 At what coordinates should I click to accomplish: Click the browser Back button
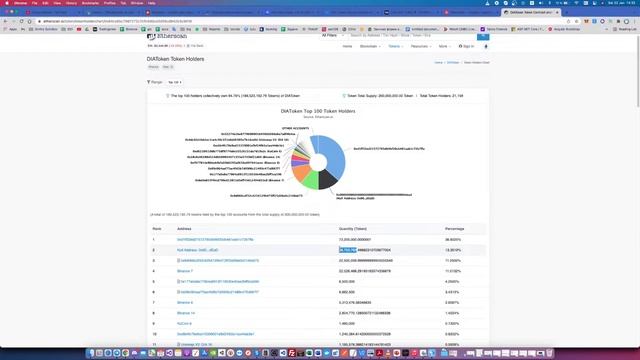(x=5, y=21)
